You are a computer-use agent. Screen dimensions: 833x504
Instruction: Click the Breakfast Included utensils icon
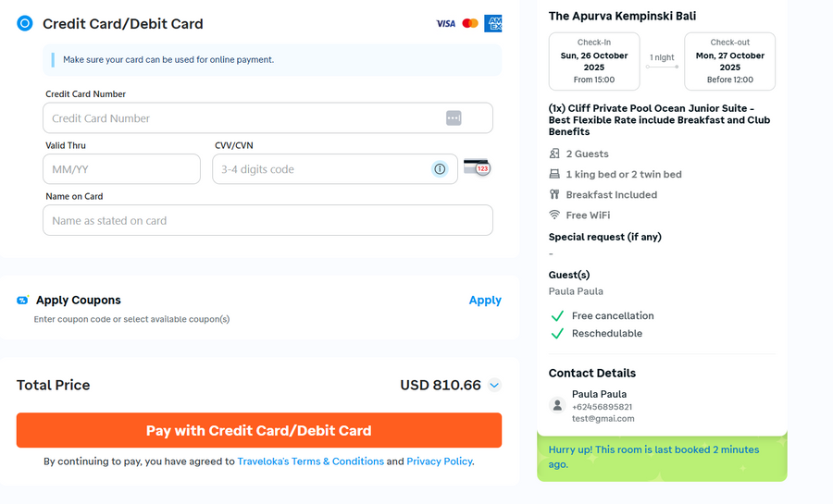click(554, 194)
